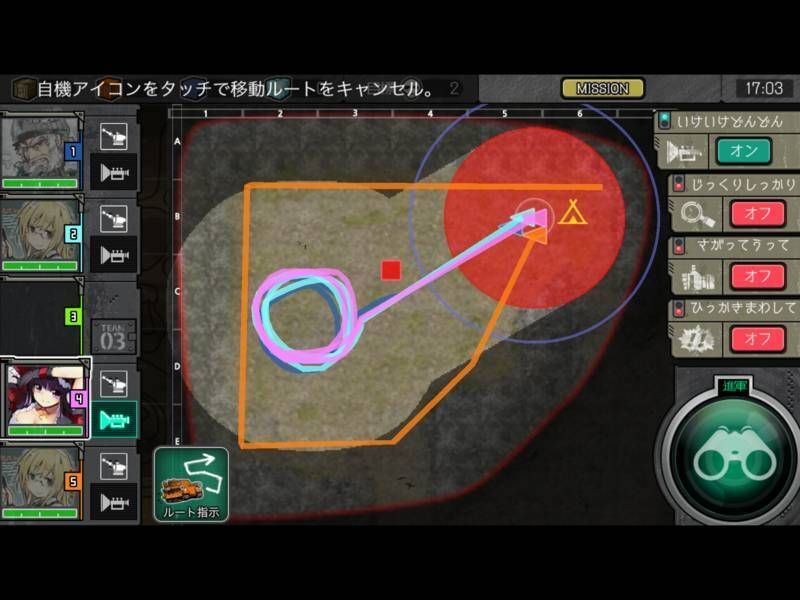Tap unit 5's horn command icon
This screenshot has width=800, height=600.
[x=113, y=502]
